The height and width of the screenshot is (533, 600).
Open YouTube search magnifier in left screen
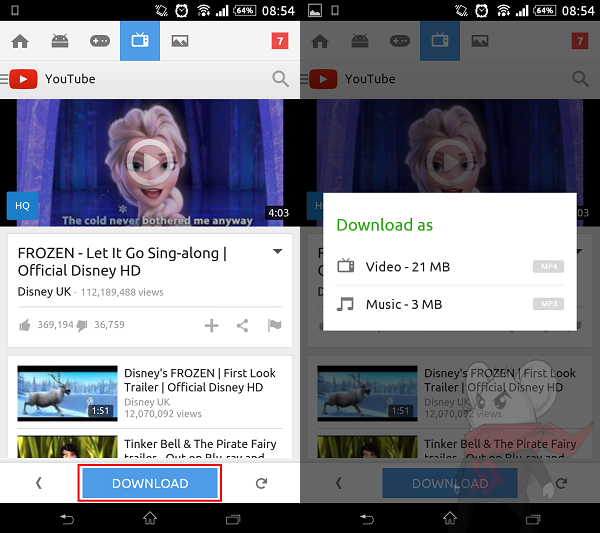(x=280, y=79)
